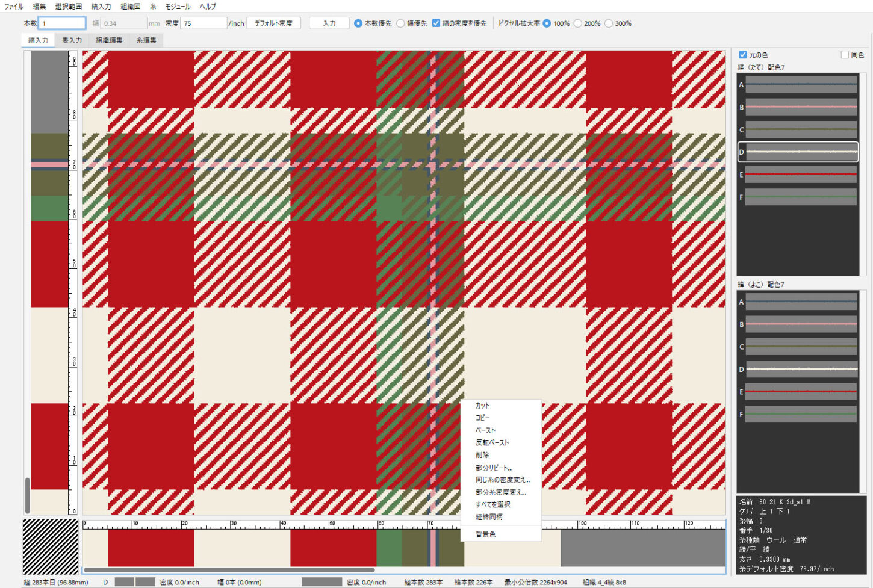Viewport: 873px width, 588px height.
Task: Open the ファイル menu
Action: [14, 7]
